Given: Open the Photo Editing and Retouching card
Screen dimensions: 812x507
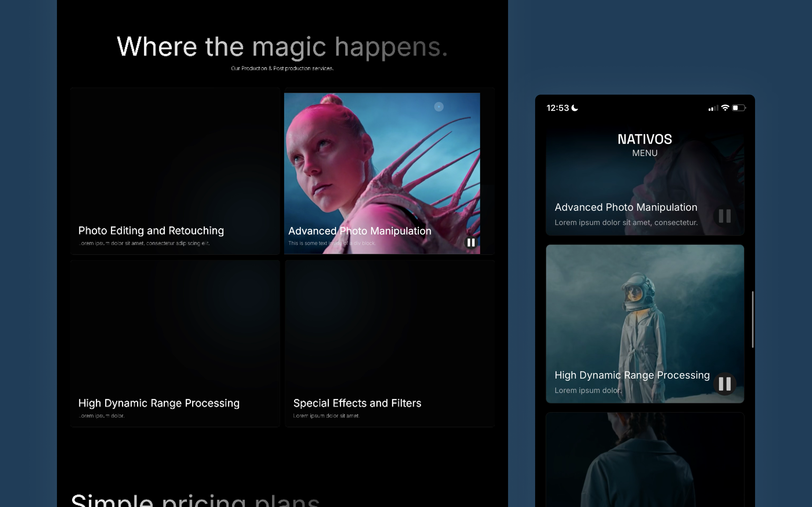Looking at the screenshot, I should (x=175, y=171).
